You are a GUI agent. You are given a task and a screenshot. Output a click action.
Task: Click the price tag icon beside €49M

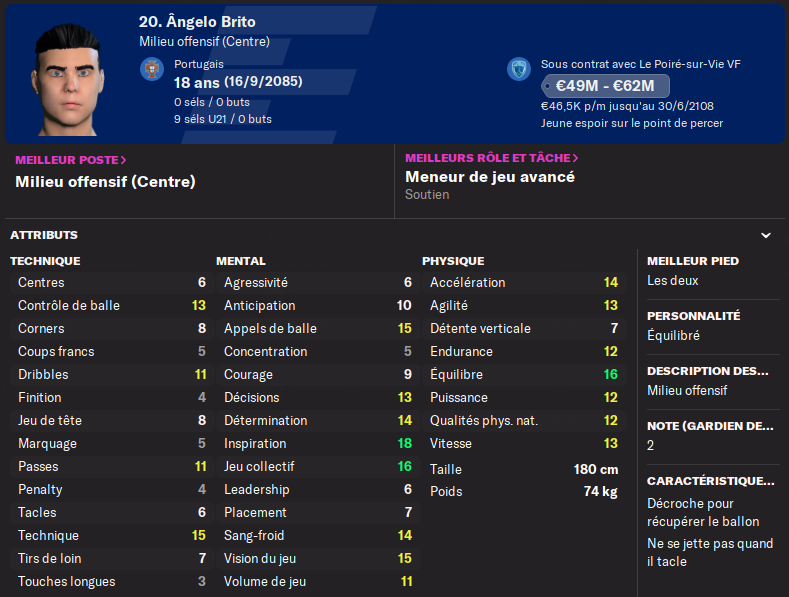click(550, 86)
